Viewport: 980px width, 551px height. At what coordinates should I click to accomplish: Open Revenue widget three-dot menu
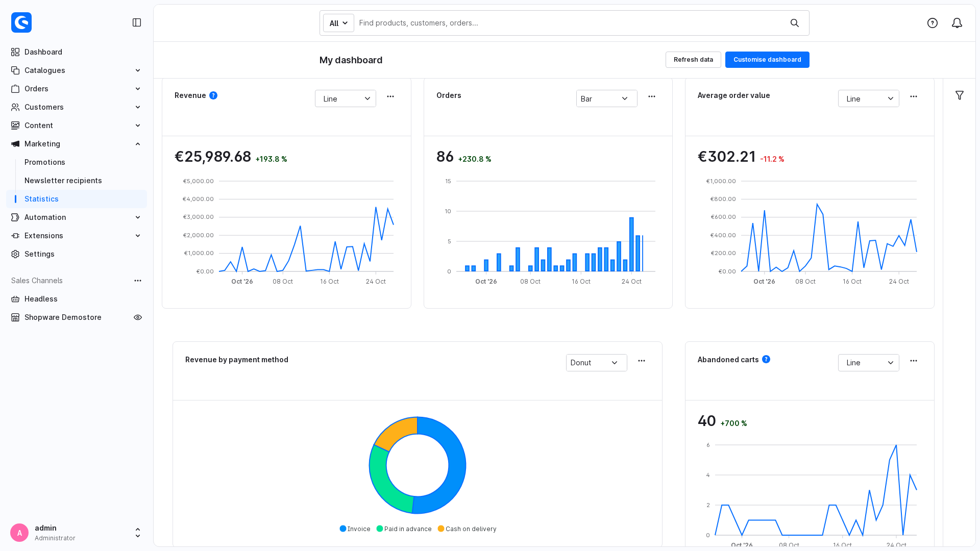[390, 96]
